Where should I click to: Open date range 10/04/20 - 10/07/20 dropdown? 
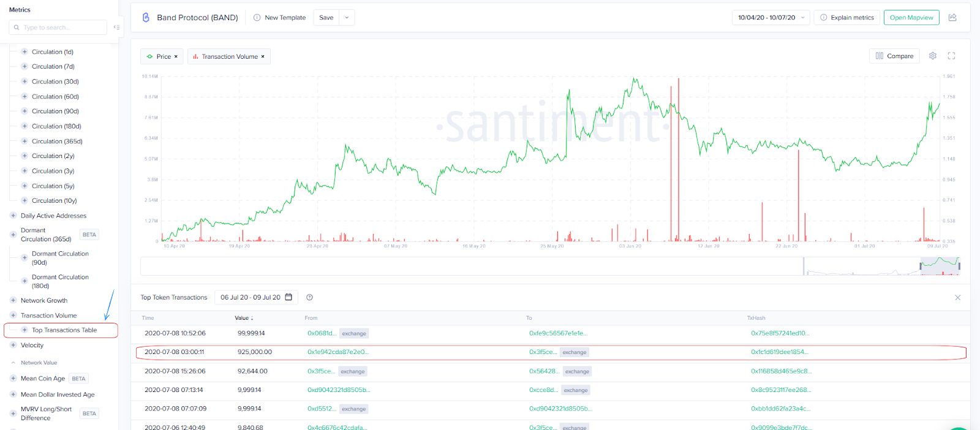(771, 17)
